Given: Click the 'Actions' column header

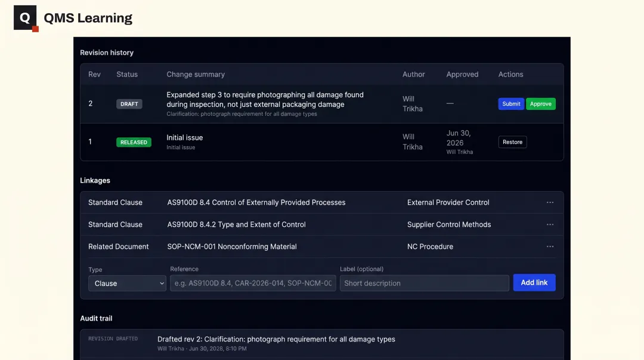Looking at the screenshot, I should (510, 75).
